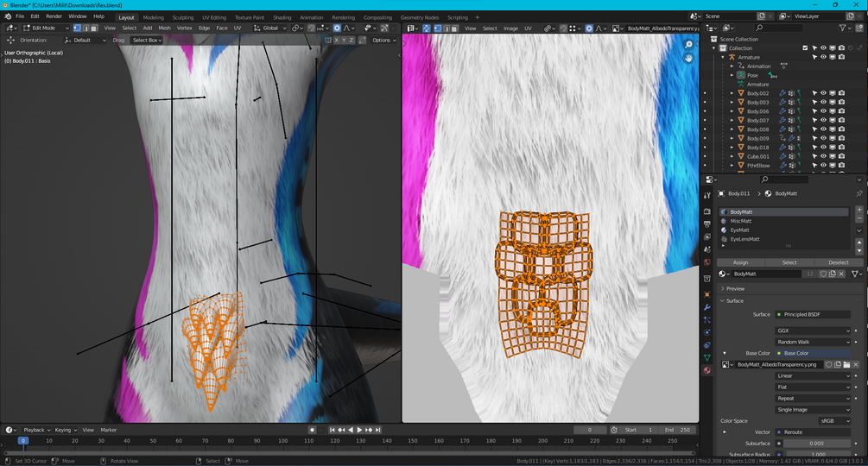
Task: Click the Select material button
Action: point(789,262)
